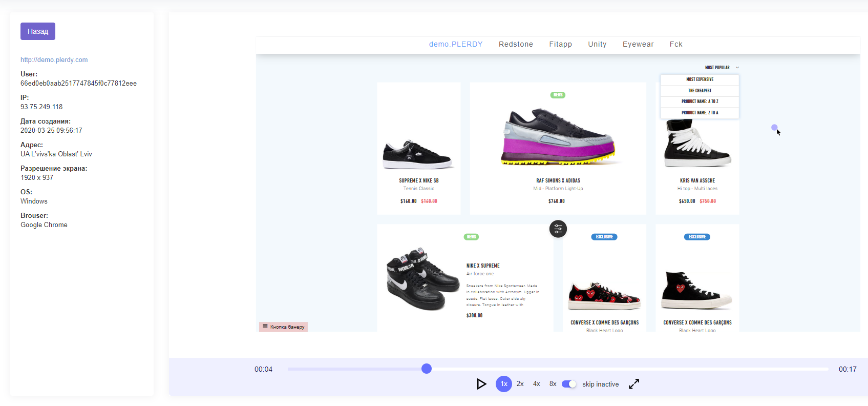Click the Nike x Supreme Air Force image

click(423, 279)
